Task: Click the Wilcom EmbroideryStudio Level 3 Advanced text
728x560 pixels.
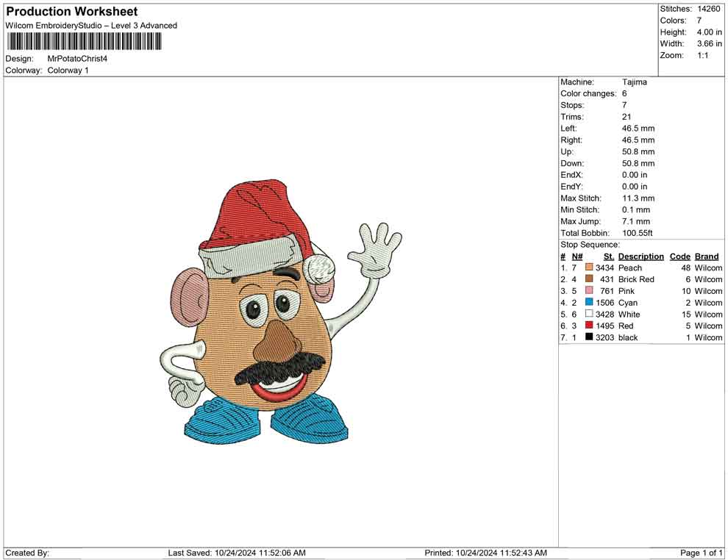Action: pos(91,26)
